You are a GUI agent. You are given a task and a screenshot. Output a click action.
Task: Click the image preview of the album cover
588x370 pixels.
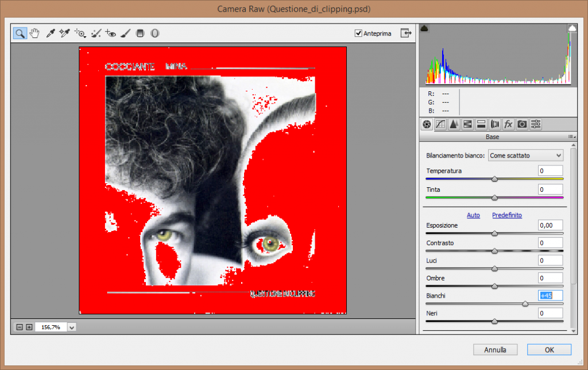212,180
